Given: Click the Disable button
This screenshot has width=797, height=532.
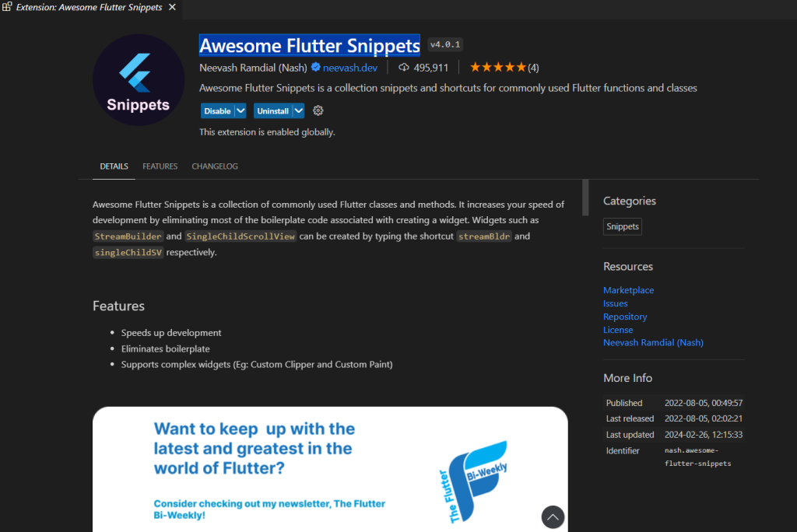Looking at the screenshot, I should coord(218,110).
